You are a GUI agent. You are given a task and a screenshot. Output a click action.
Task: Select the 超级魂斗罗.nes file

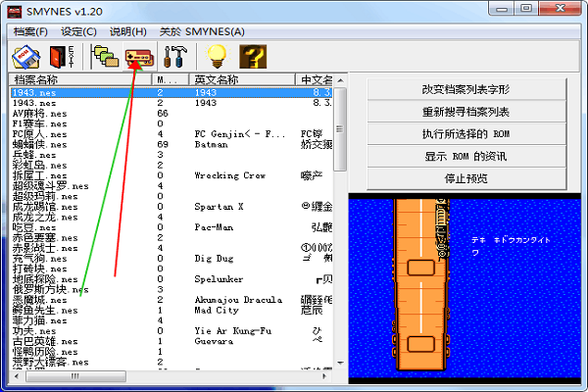coord(51,186)
